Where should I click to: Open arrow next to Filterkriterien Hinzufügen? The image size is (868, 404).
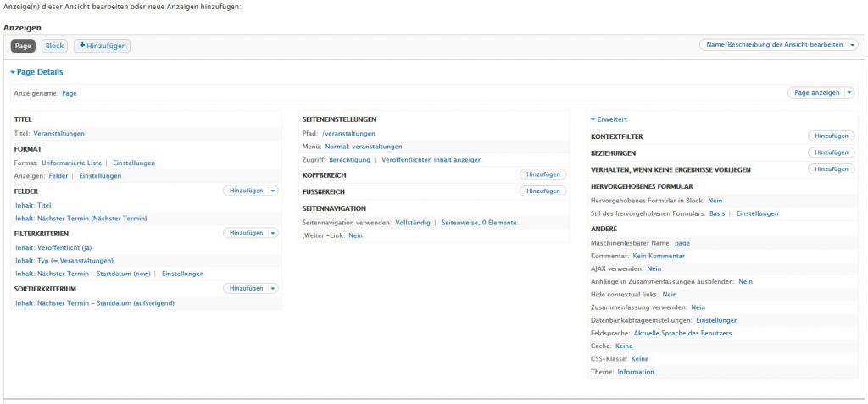pos(273,232)
